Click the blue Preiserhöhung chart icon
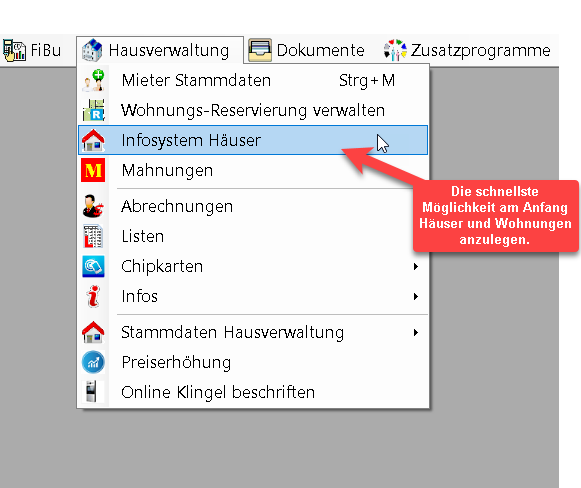 click(93, 362)
